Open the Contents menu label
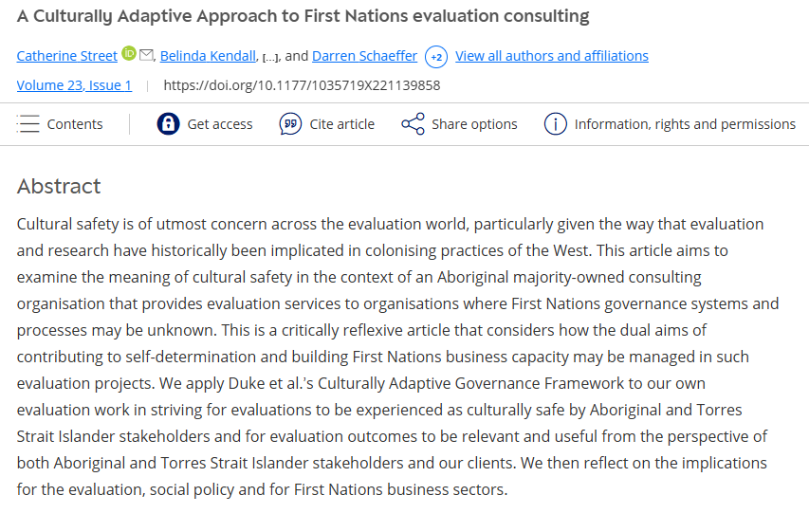The image size is (809, 532). 75,124
